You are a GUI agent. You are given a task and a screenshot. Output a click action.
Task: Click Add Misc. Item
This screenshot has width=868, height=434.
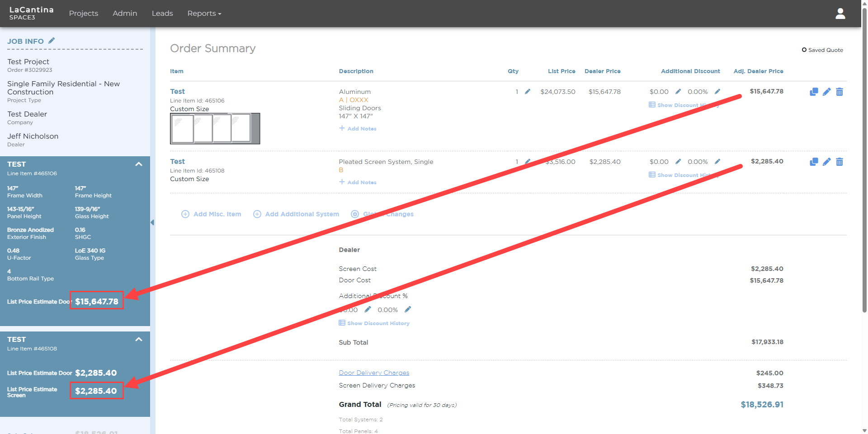211,214
